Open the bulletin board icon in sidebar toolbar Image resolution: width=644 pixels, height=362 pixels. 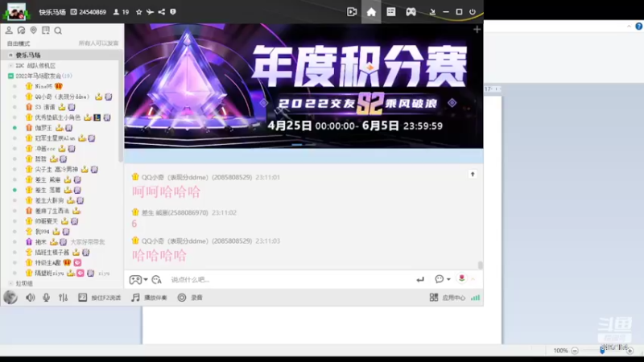[46, 31]
